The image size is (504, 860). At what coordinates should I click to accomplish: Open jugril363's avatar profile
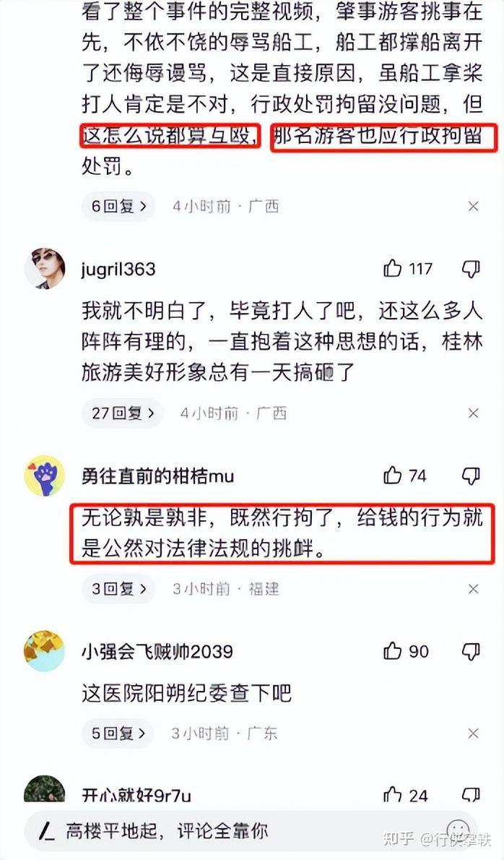[45, 268]
